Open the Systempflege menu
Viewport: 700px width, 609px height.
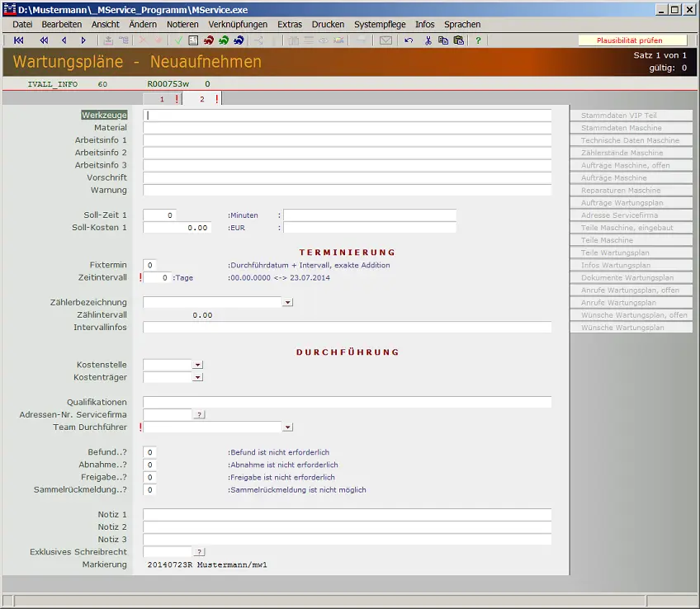coord(379,25)
